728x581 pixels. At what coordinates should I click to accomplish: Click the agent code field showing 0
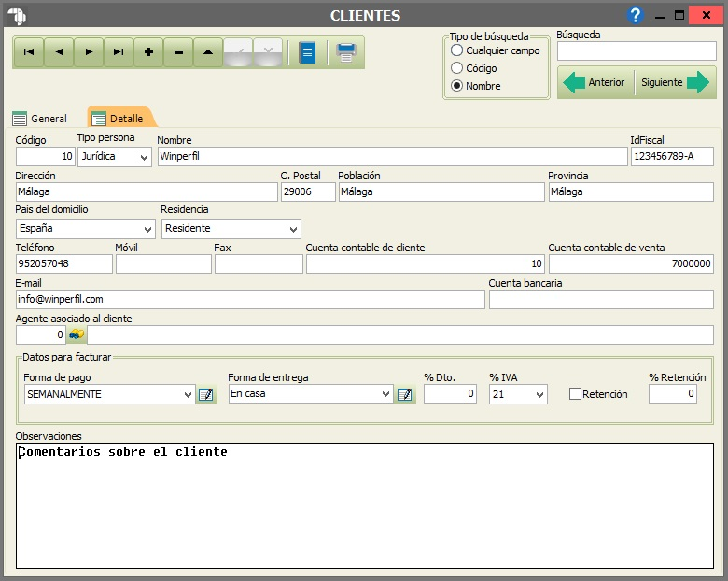(41, 334)
